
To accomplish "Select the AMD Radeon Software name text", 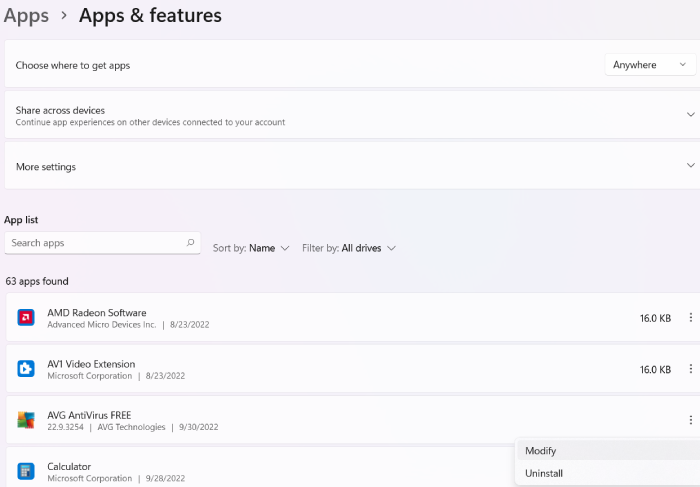I will 97,312.
